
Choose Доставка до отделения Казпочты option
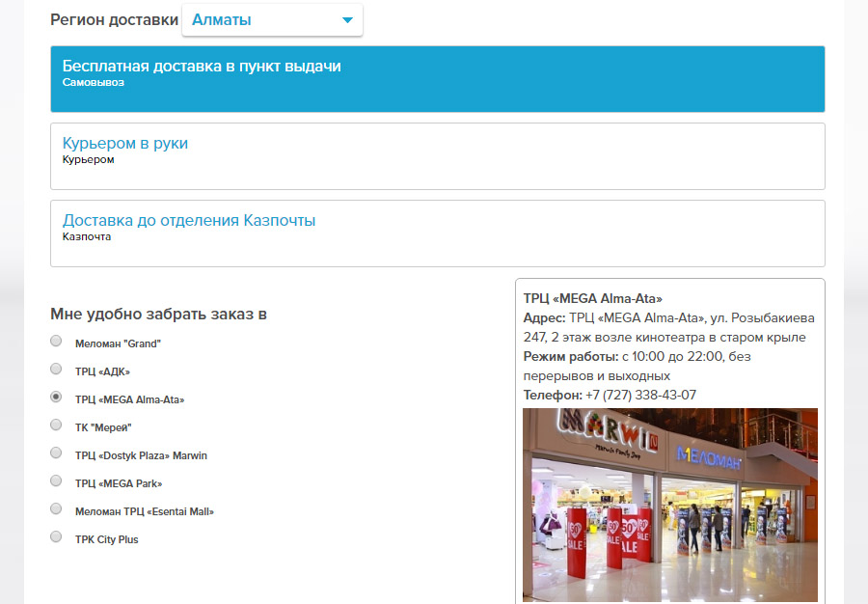[x=437, y=233]
